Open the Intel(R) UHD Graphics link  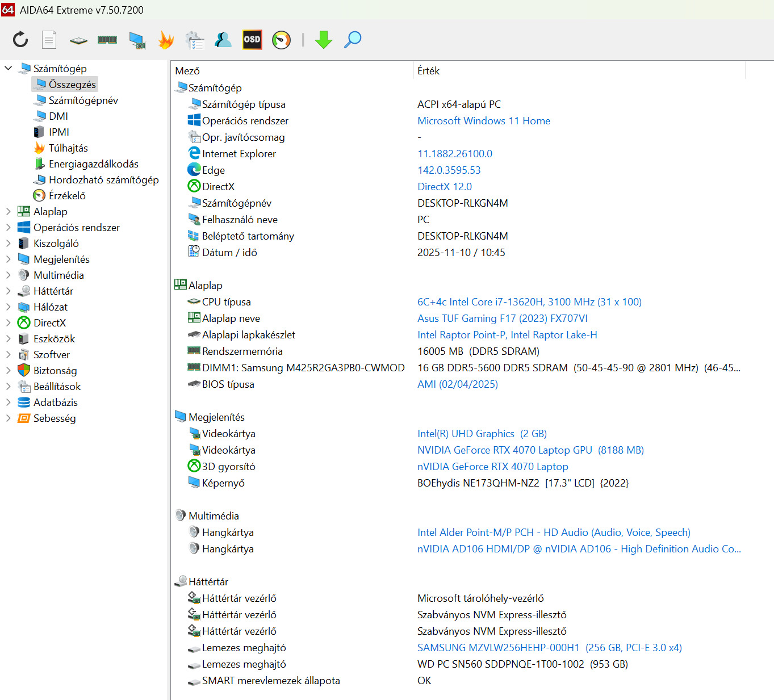(482, 433)
